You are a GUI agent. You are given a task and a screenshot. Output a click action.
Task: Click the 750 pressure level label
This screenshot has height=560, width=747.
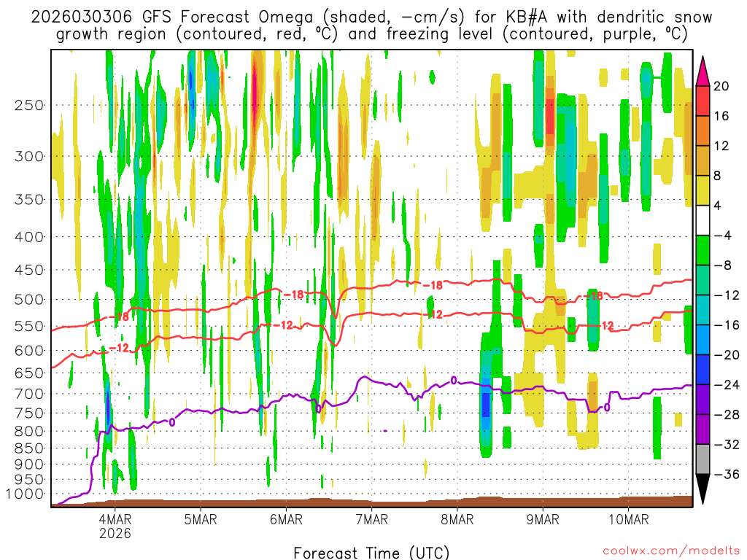(29, 413)
